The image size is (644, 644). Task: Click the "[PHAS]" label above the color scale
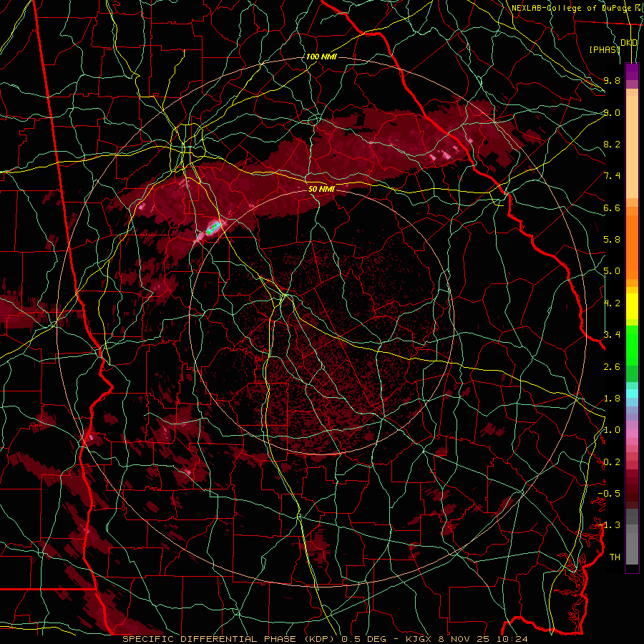coord(604,49)
